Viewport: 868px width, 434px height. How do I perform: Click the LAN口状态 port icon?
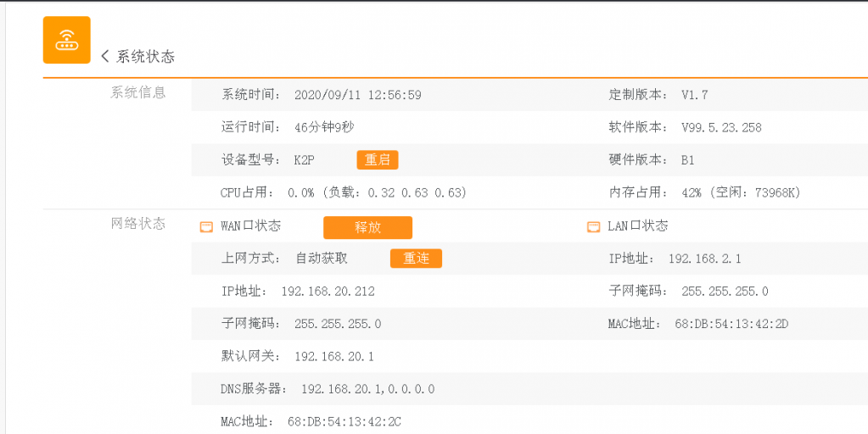(x=593, y=226)
